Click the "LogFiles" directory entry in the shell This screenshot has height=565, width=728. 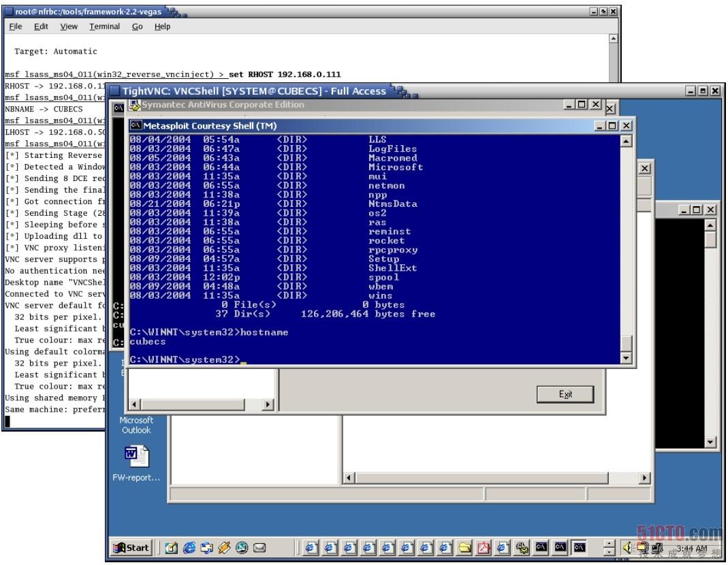pyautogui.click(x=392, y=148)
